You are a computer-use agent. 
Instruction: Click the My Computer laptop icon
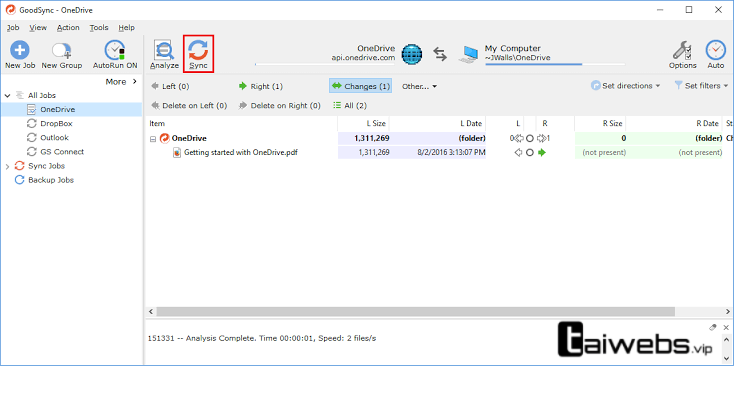pos(469,55)
